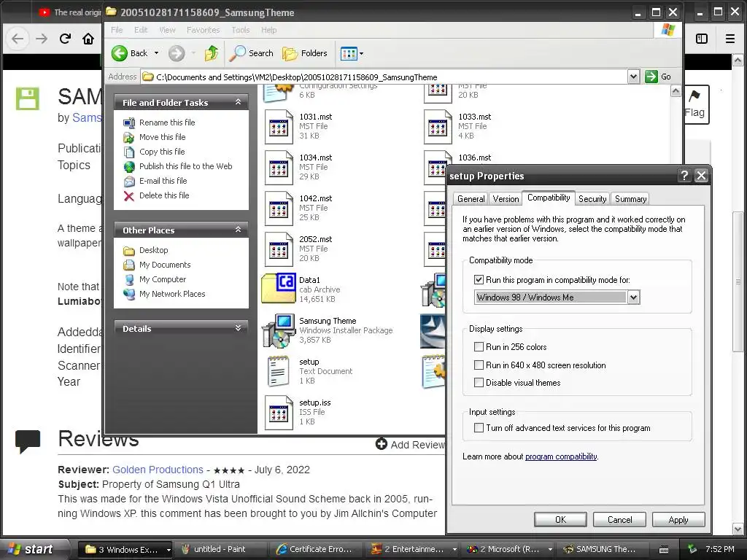The width and height of the screenshot is (747, 560).
Task: Select Rename this file task
Action: [167, 122]
